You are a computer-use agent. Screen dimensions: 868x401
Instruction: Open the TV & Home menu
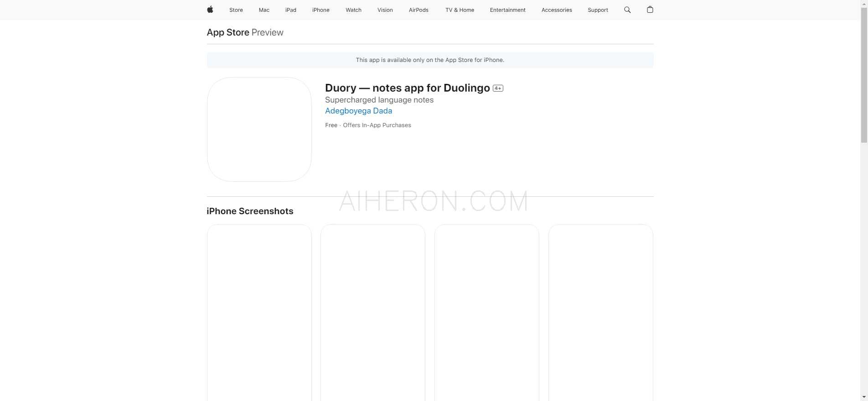pyautogui.click(x=460, y=10)
